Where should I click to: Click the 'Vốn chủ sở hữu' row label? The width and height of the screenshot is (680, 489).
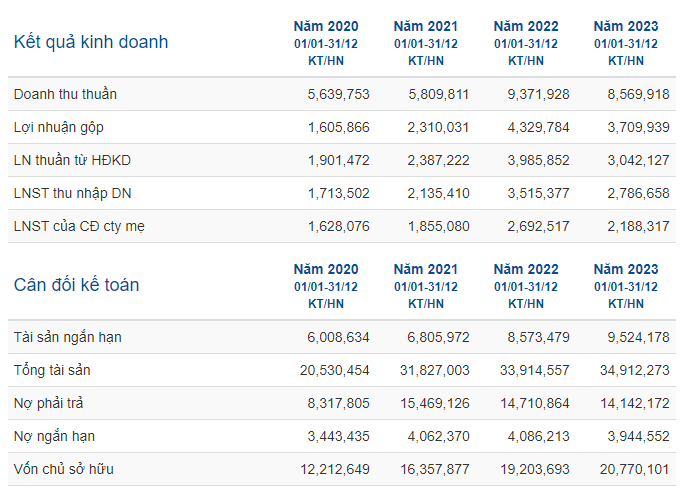pyautogui.click(x=63, y=469)
